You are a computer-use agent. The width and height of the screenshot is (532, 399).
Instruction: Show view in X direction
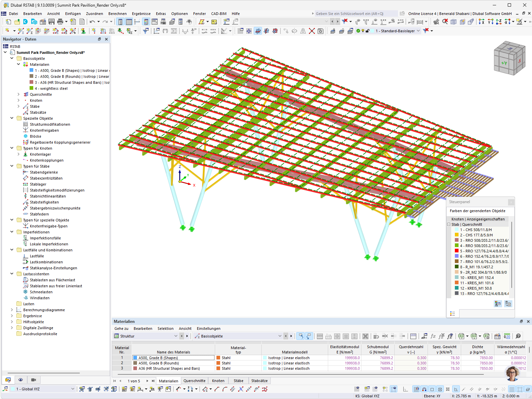click(481, 22)
